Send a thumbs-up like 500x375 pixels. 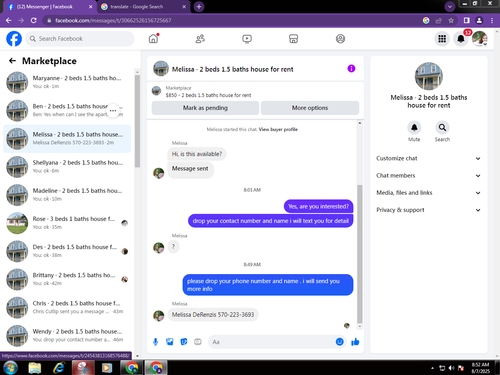[x=355, y=342]
